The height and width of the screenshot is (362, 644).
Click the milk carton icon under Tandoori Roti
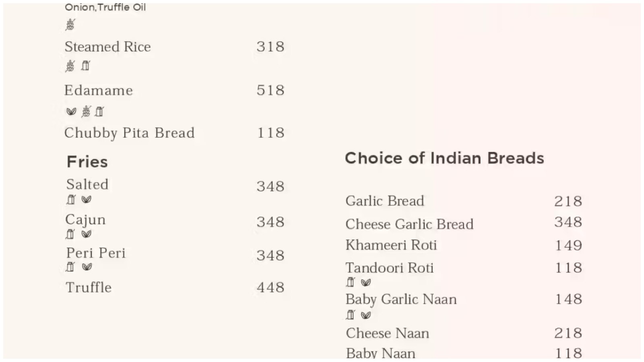click(x=351, y=282)
